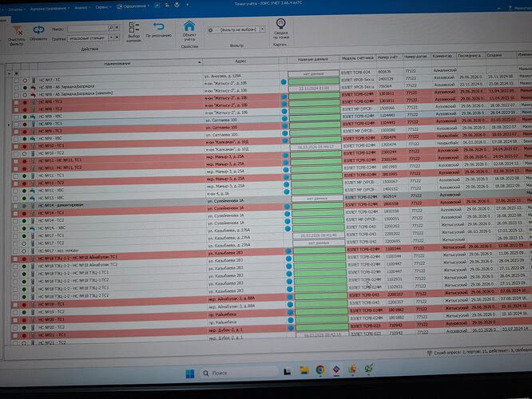Tick the checkbox for row НС №9 - ТС1
Screen dimensions: 532x399
[16, 124]
